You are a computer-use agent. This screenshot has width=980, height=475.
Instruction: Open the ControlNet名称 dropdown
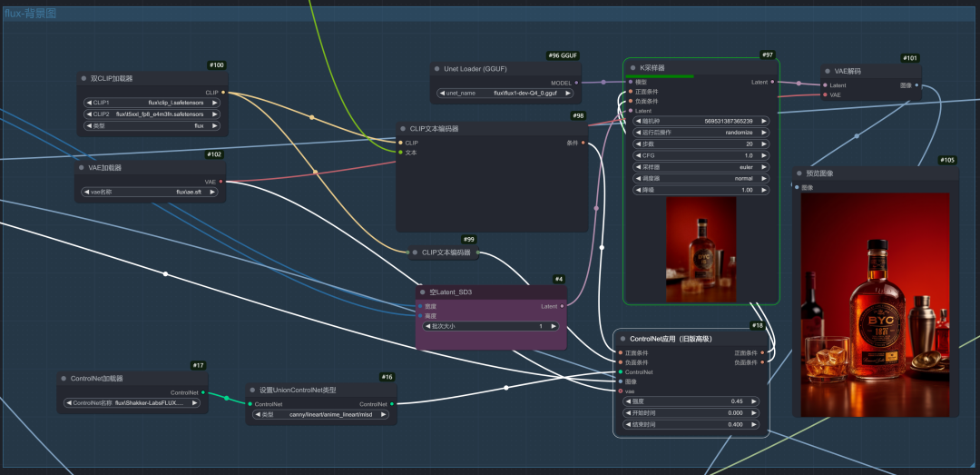132,403
